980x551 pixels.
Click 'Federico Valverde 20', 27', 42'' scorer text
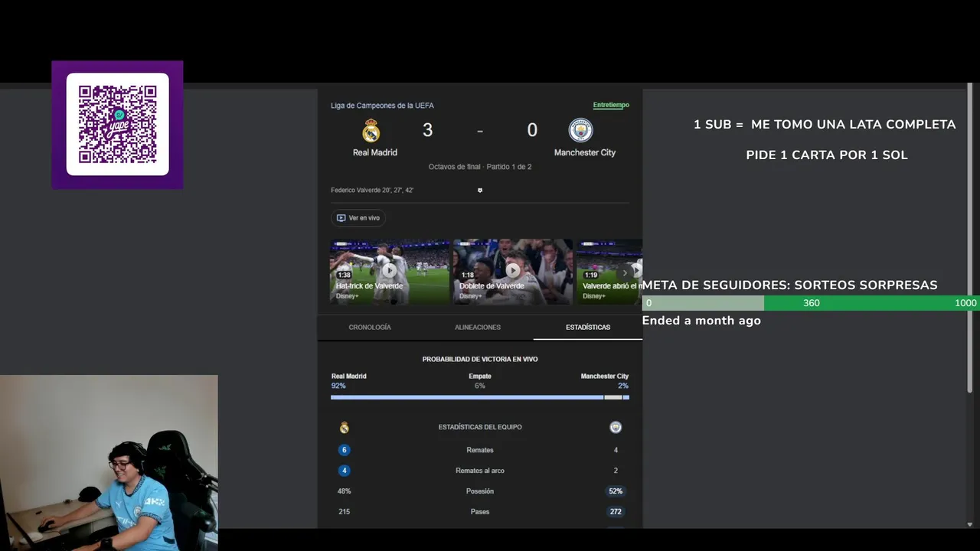372,190
